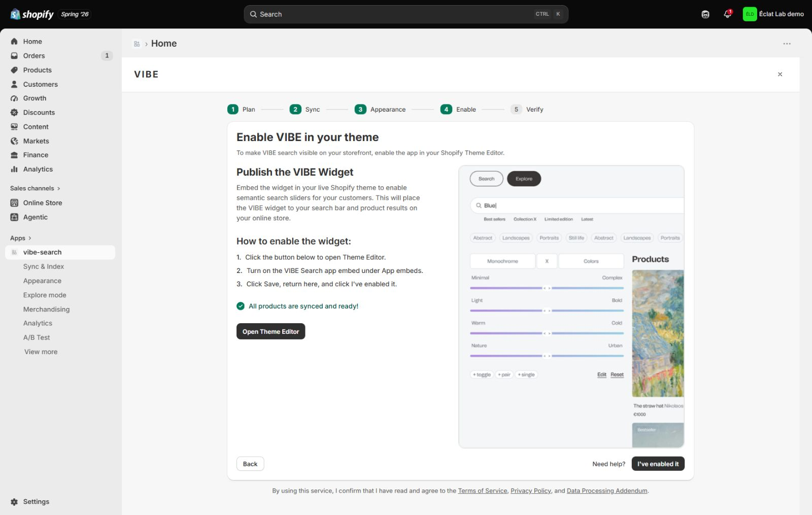Open the Terms of Service link
812x515 pixels.
(x=483, y=491)
